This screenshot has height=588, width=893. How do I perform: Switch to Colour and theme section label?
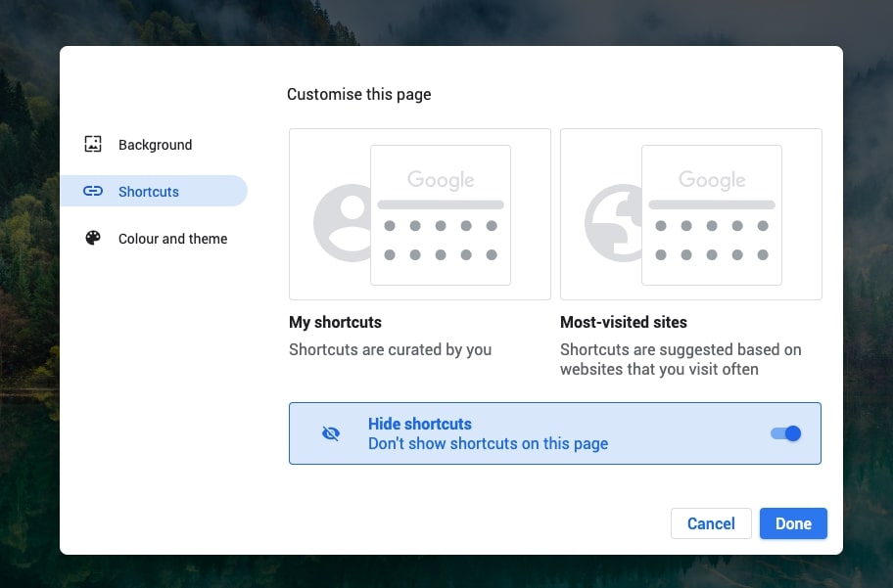(172, 239)
